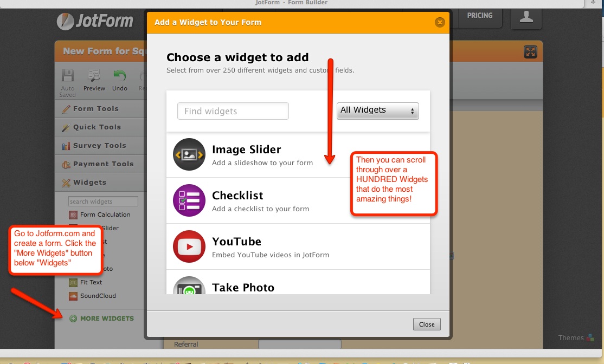Click the Close button in dialog
The height and width of the screenshot is (364, 604).
427,324
